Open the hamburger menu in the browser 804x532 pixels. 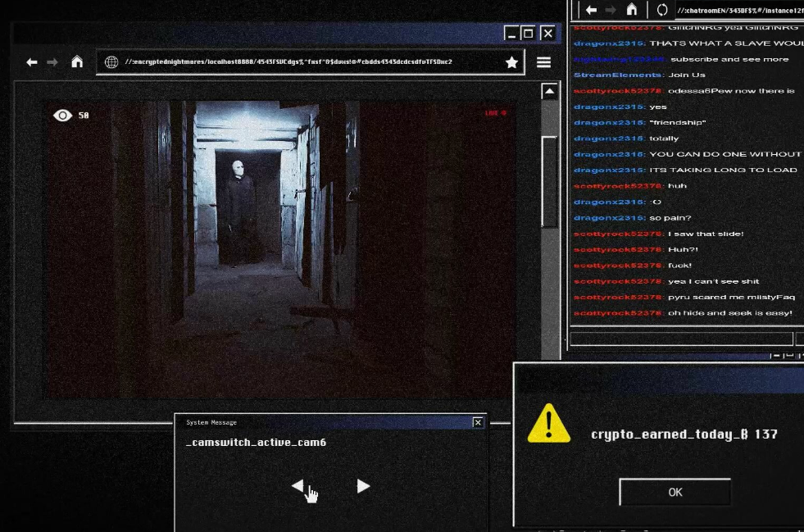pyautogui.click(x=543, y=62)
